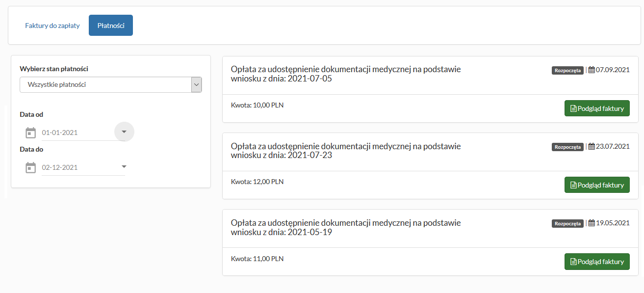Click the Rozpoczęta badge on the 19.05.2021 payment

pyautogui.click(x=567, y=223)
